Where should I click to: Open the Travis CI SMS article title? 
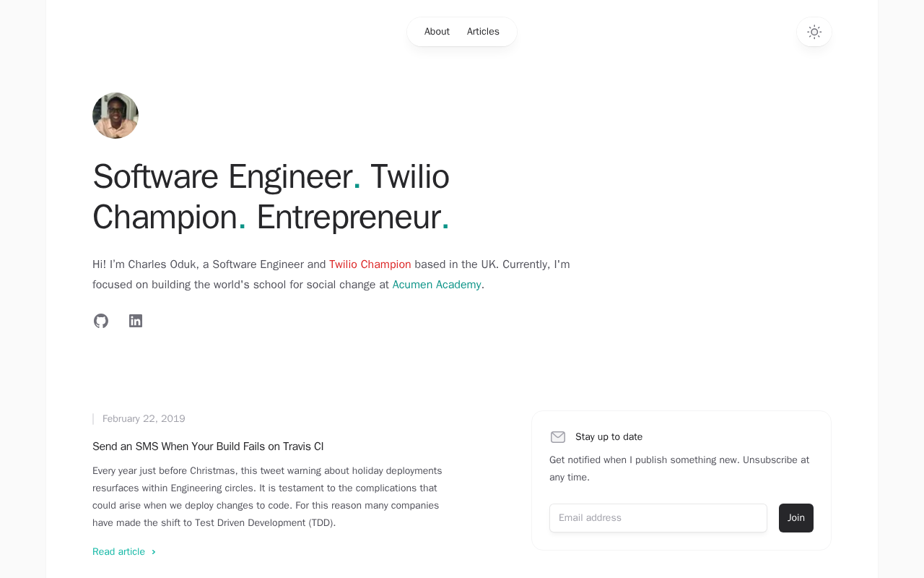208,447
